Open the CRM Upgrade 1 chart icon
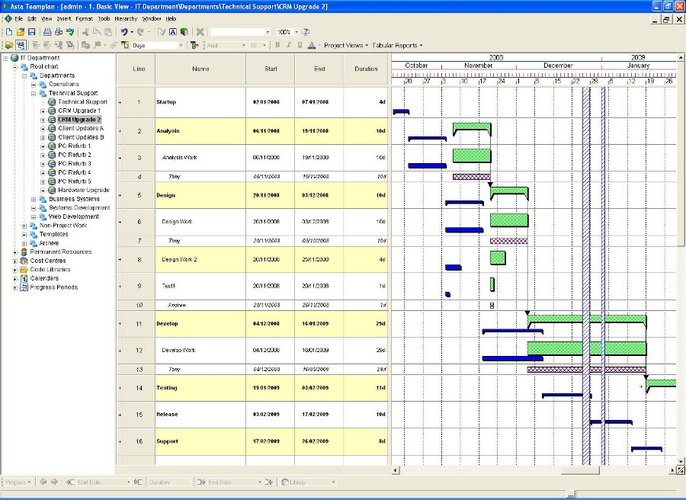 coord(49,111)
